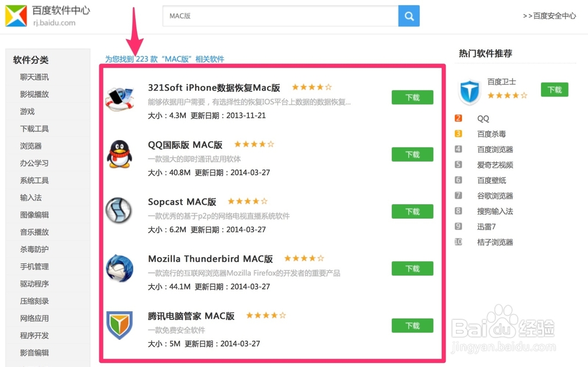Select the 图像编辑 category
588x367 pixels.
click(x=35, y=215)
